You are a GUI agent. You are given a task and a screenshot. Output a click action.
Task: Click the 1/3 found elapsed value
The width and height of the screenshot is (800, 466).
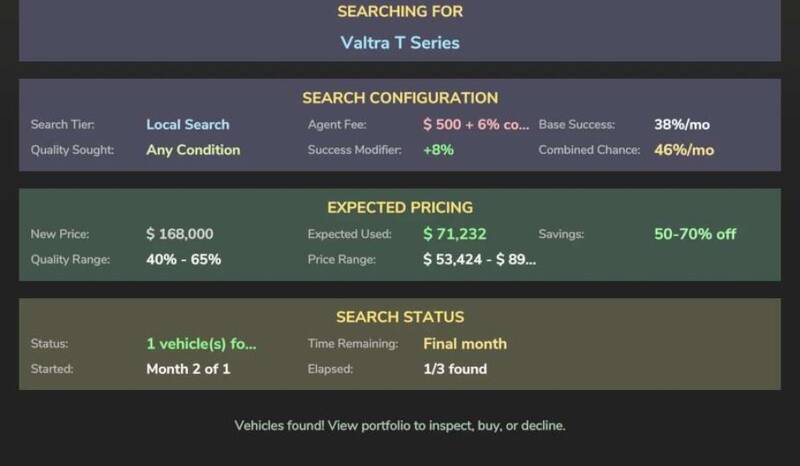[x=454, y=368]
